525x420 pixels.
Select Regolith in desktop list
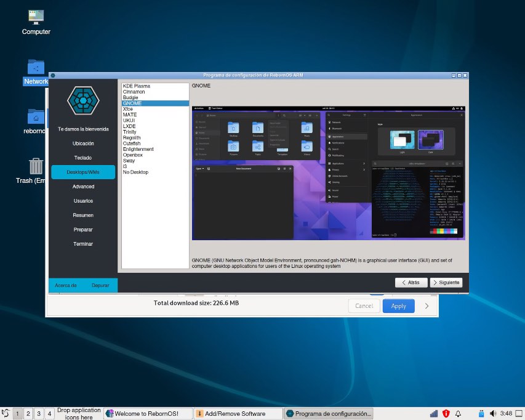tap(155, 138)
